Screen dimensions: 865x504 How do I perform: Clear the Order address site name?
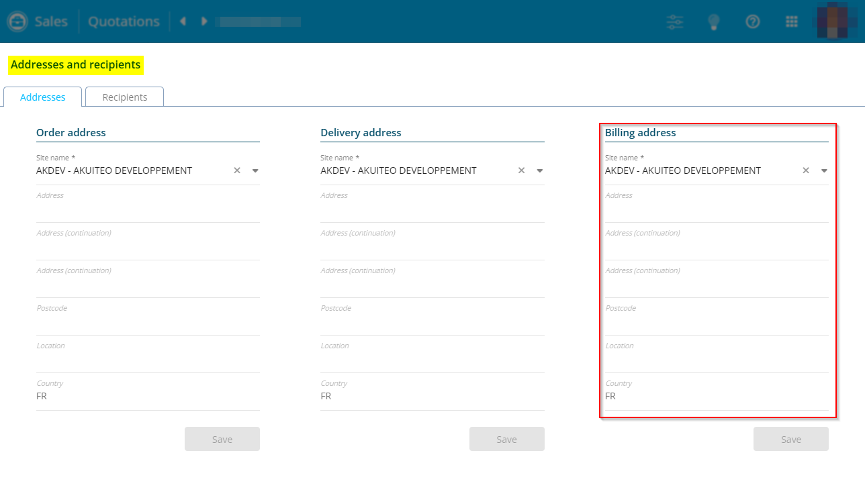click(237, 170)
